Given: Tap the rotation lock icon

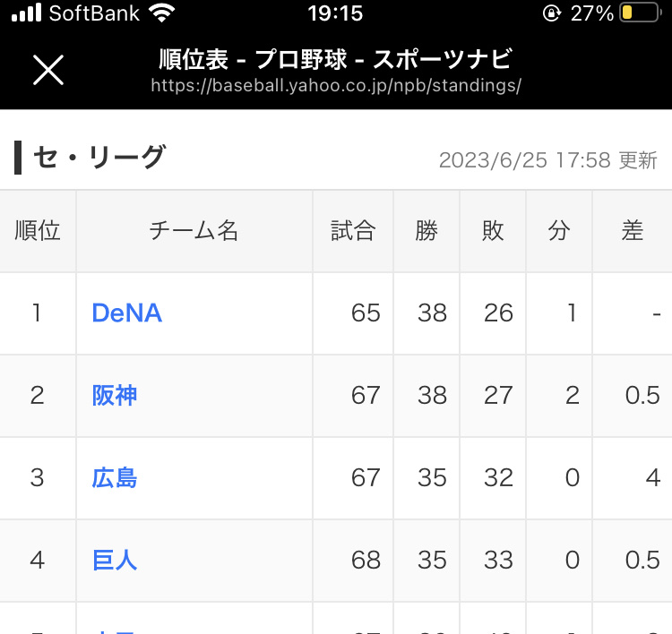Looking at the screenshot, I should pos(551,13).
